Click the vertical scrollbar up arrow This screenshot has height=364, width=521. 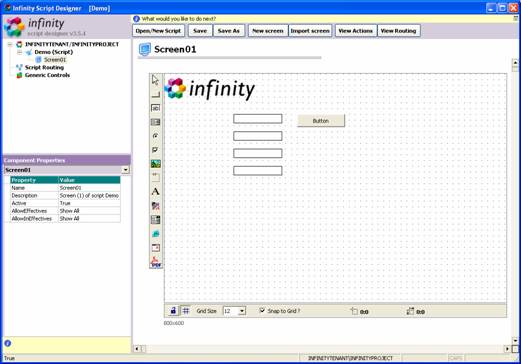(515, 62)
